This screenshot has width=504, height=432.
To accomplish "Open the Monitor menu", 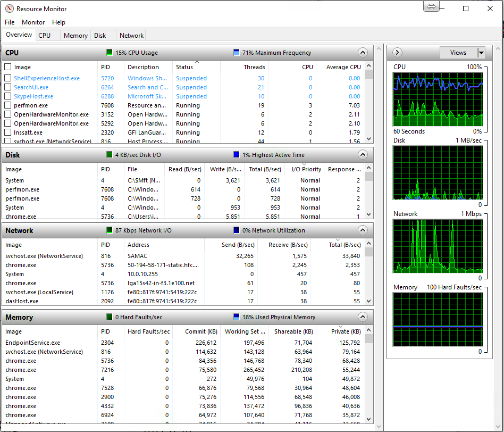I will point(33,22).
